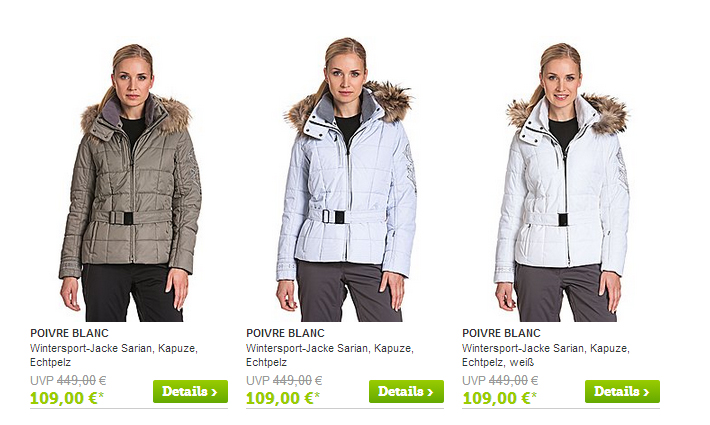The height and width of the screenshot is (425, 710).
Task: Click the 109,00 € price of gray-brown jacket
Action: coord(64,398)
